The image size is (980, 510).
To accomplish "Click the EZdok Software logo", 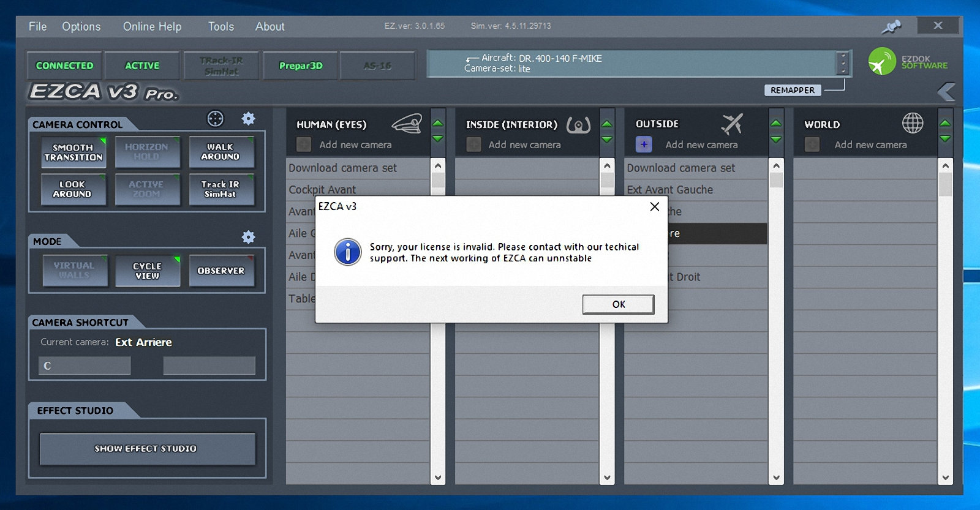I will coord(908,62).
